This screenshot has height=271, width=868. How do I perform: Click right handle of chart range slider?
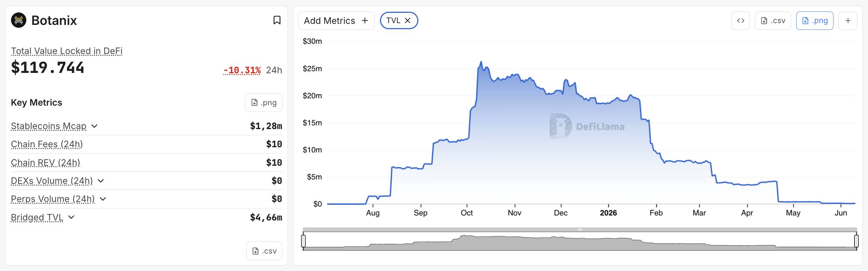pos(856,241)
